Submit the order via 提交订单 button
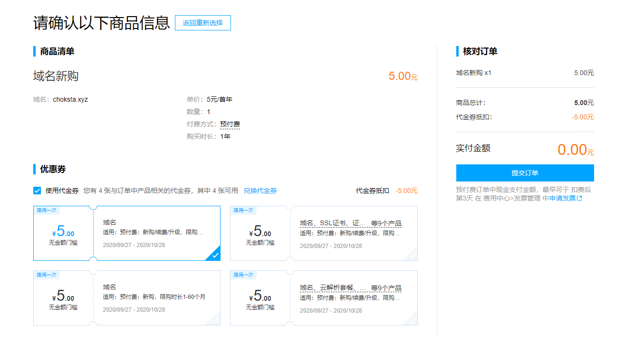This screenshot has height=344, width=644. point(524,173)
